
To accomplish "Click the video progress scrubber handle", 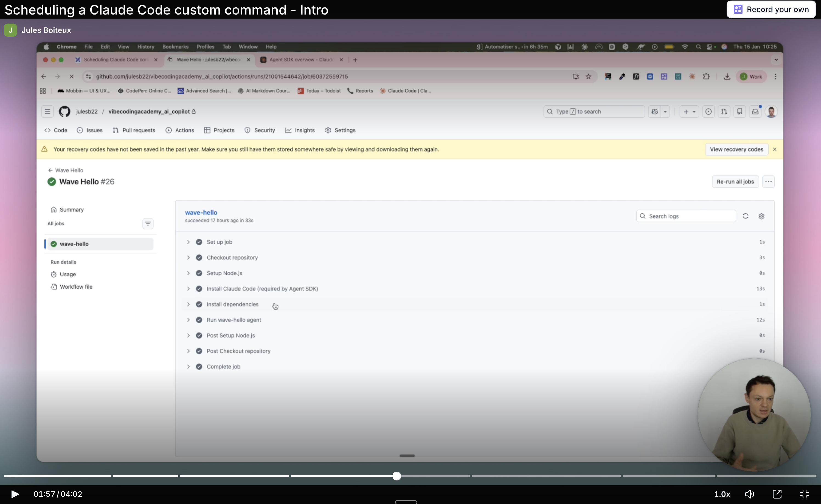I will (397, 476).
